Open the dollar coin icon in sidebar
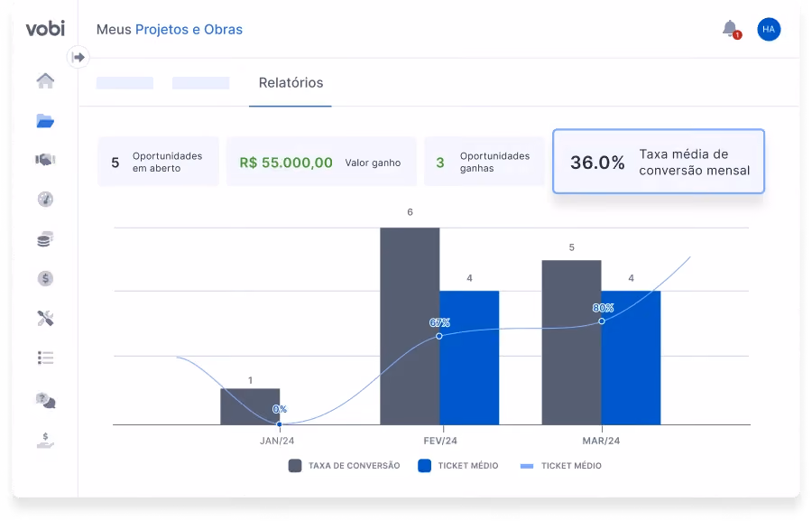The image size is (812, 521). pyautogui.click(x=46, y=278)
